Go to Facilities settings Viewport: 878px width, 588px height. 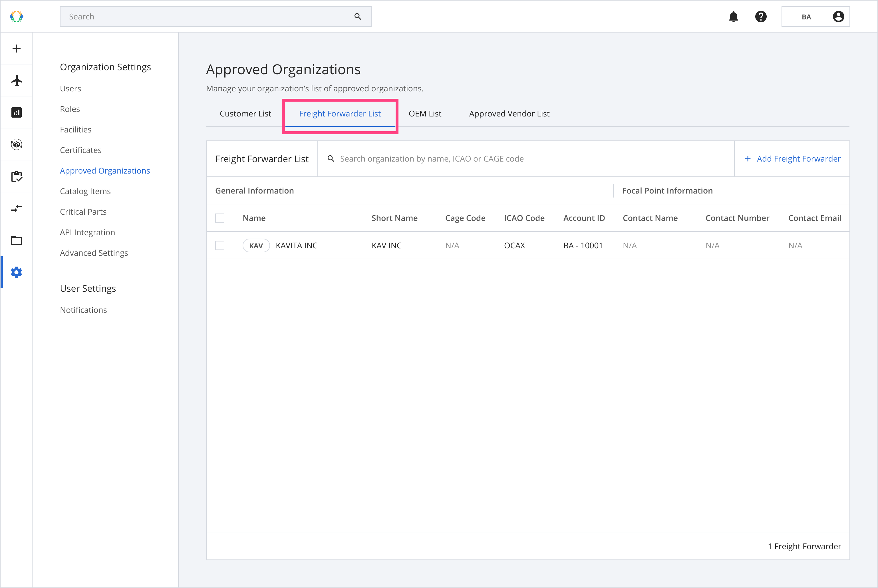pos(76,130)
